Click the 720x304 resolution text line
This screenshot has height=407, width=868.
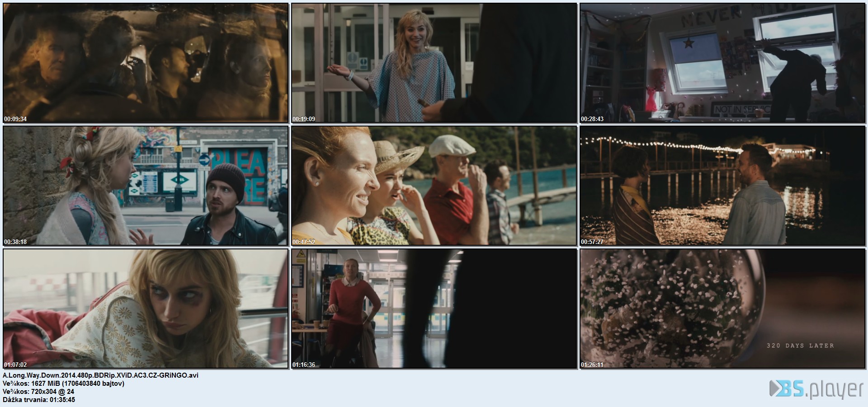point(38,392)
